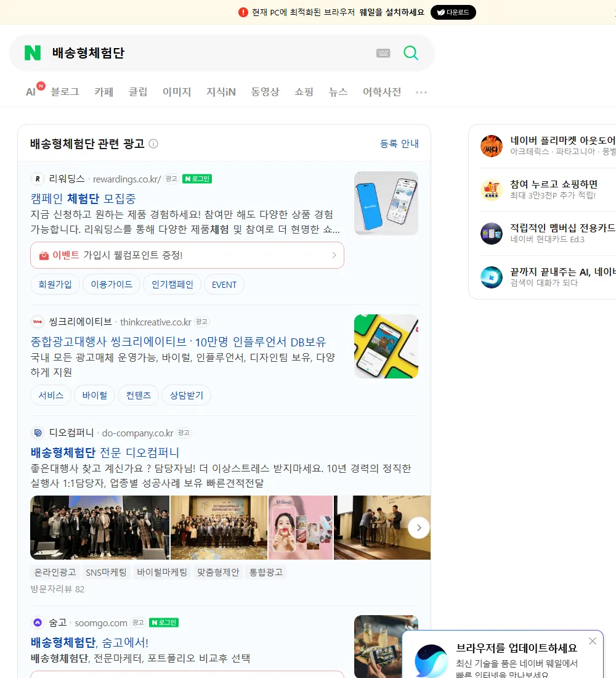Image resolution: width=616 pixels, height=678 pixels.
Task: Click the 바이럴마케팅 tag
Action: point(161,572)
